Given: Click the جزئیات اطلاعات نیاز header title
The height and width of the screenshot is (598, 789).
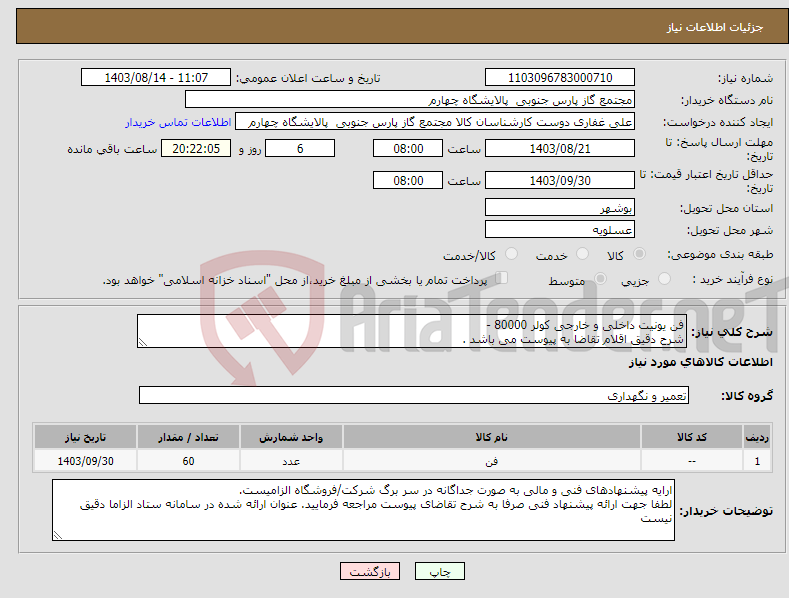Looking at the screenshot, I should [x=715, y=27].
